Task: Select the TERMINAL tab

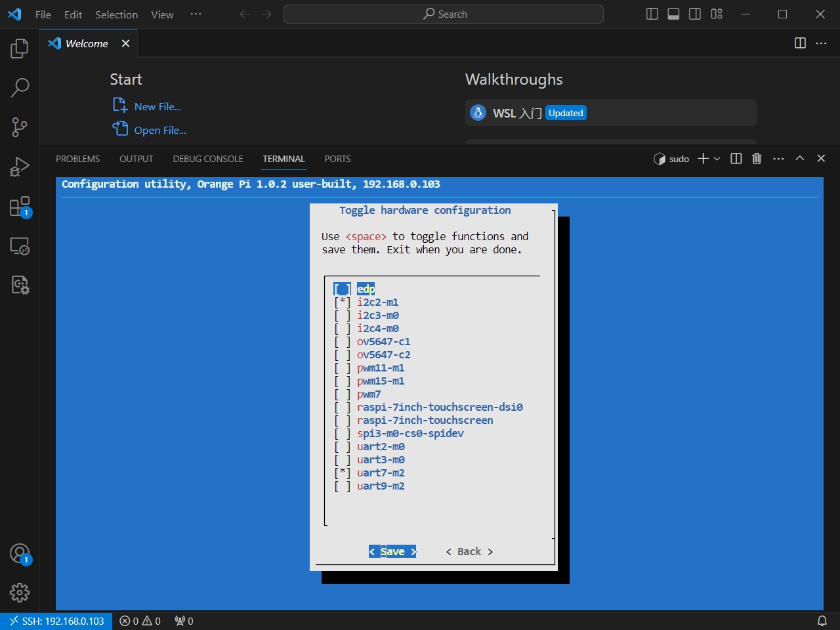Action: click(x=283, y=159)
